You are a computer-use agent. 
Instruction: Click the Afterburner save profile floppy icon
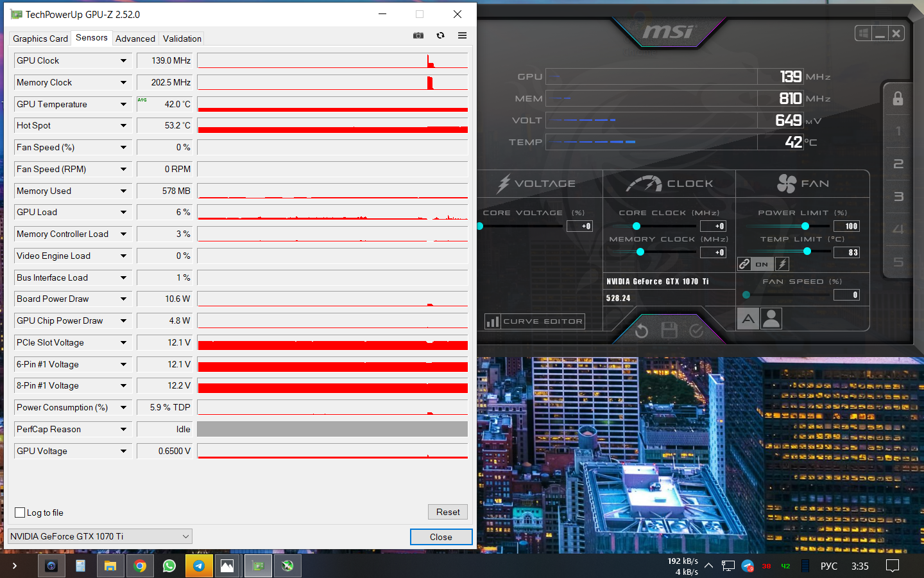(669, 331)
